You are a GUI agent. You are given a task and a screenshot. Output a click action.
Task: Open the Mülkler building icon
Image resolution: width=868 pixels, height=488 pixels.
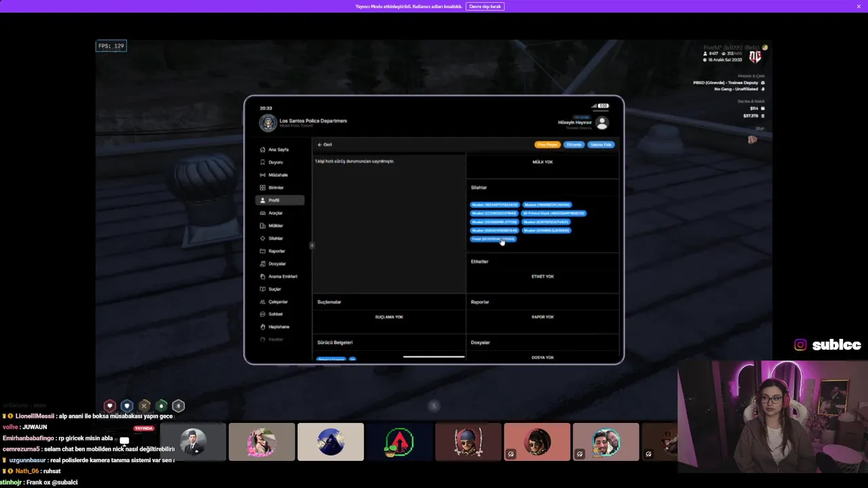262,226
